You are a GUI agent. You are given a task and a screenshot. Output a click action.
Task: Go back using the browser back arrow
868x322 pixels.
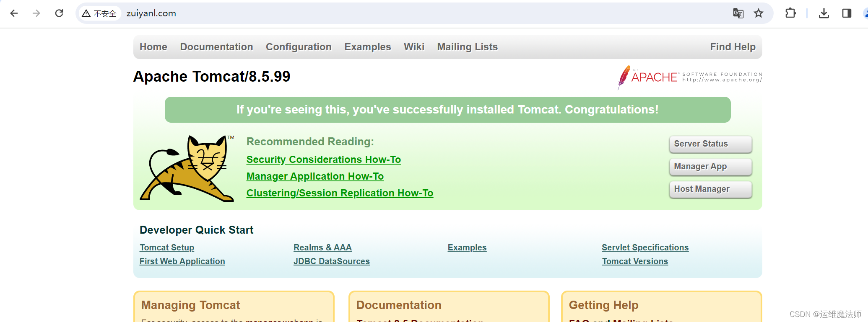click(14, 13)
